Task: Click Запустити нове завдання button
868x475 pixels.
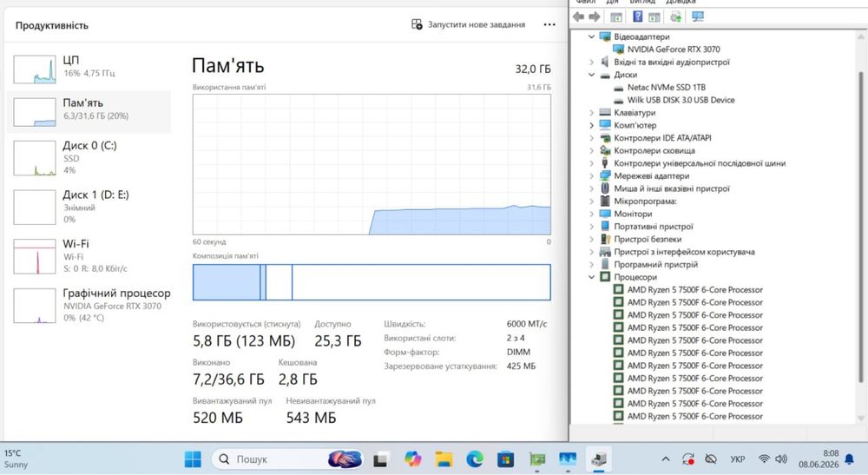Action: [x=469, y=24]
